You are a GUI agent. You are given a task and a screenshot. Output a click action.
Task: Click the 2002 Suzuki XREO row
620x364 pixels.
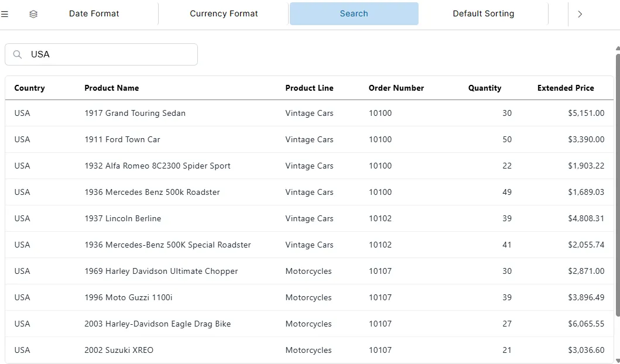click(234, 350)
